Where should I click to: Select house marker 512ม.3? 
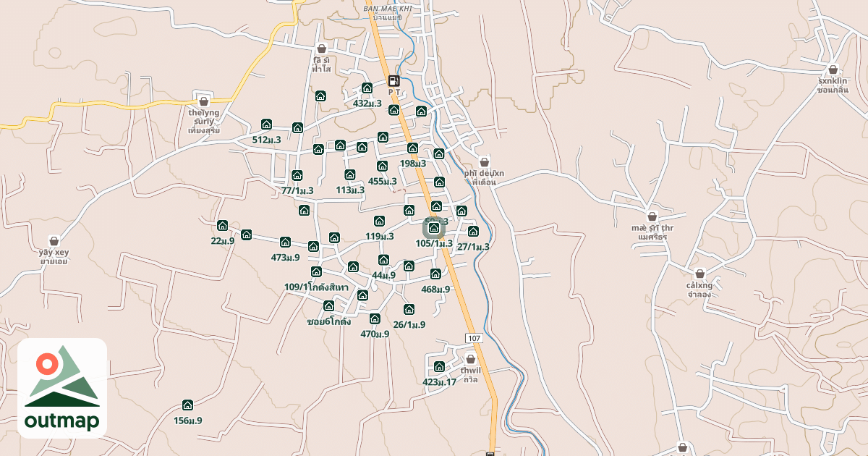[x=266, y=124]
